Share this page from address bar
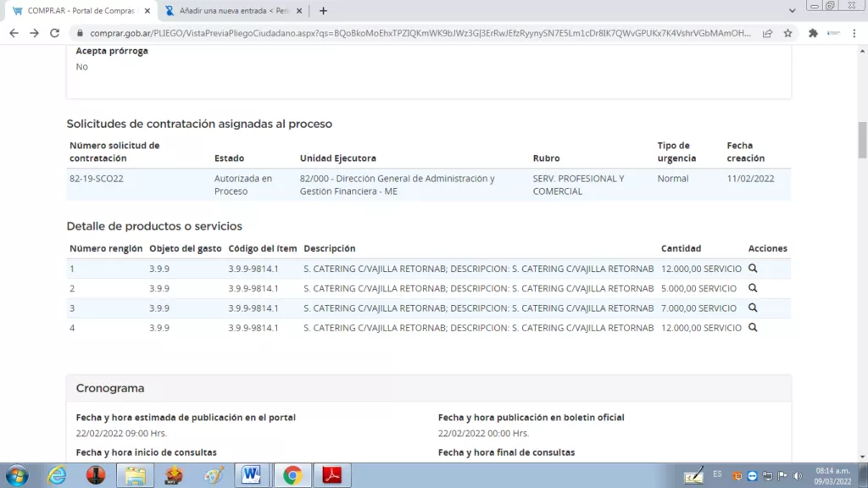 (x=767, y=33)
